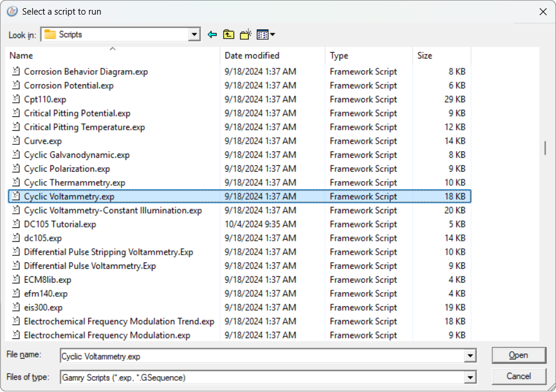Click the dialog's application icon in title bar

[12, 11]
